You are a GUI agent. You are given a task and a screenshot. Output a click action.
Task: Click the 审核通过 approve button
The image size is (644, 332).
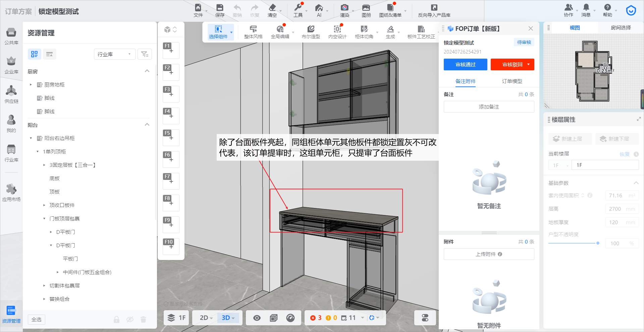point(465,65)
